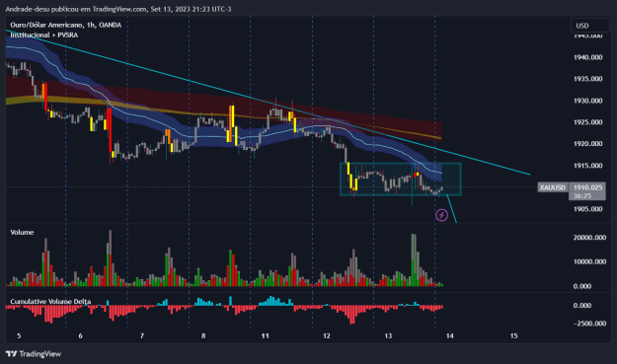Click the 20000.000 volume axis label
Viewport: 617px width, 364px height.
click(x=589, y=238)
